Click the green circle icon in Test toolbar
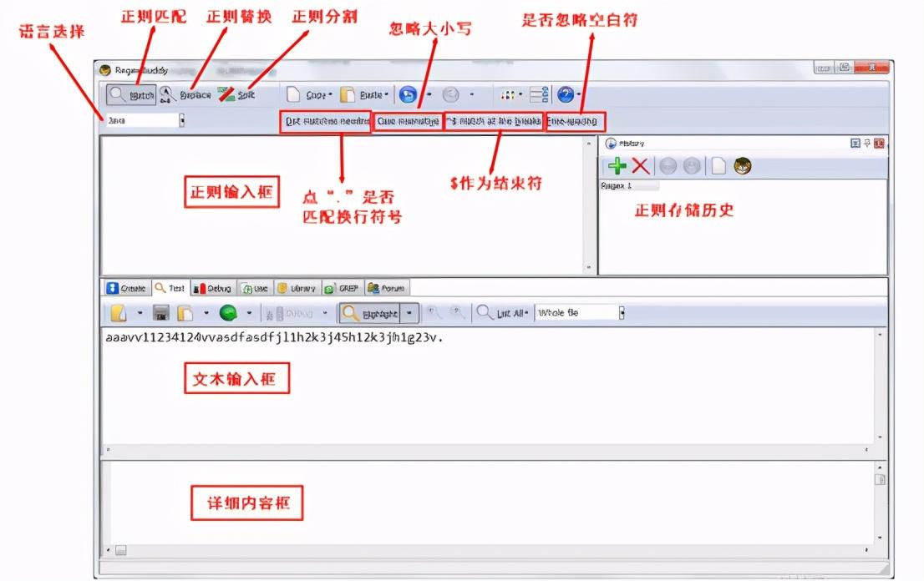924x581 pixels. coord(228,312)
